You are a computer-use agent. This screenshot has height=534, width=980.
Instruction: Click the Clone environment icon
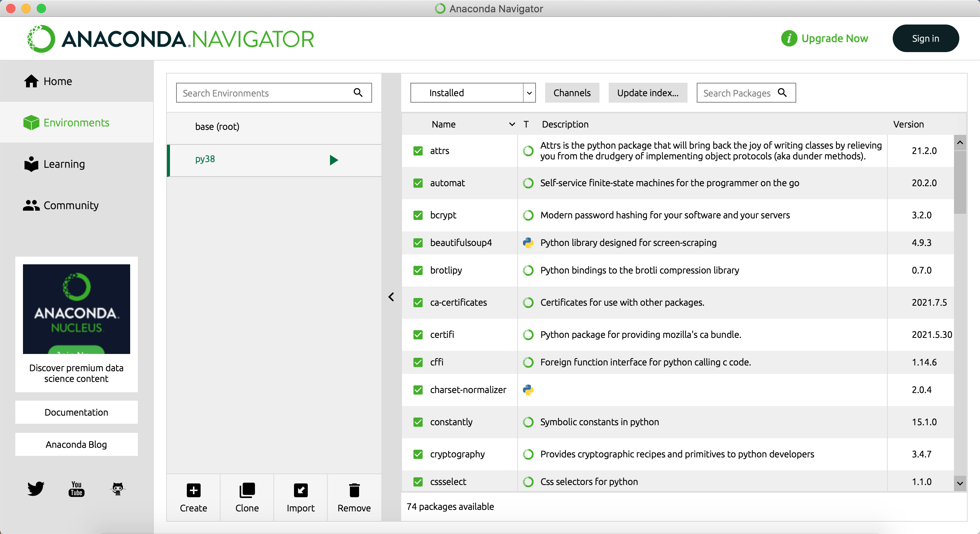247,490
